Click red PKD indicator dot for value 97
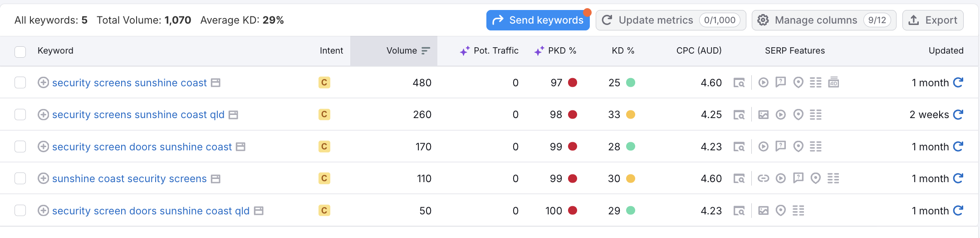Viewport: 980px width, 238px height. point(573,83)
